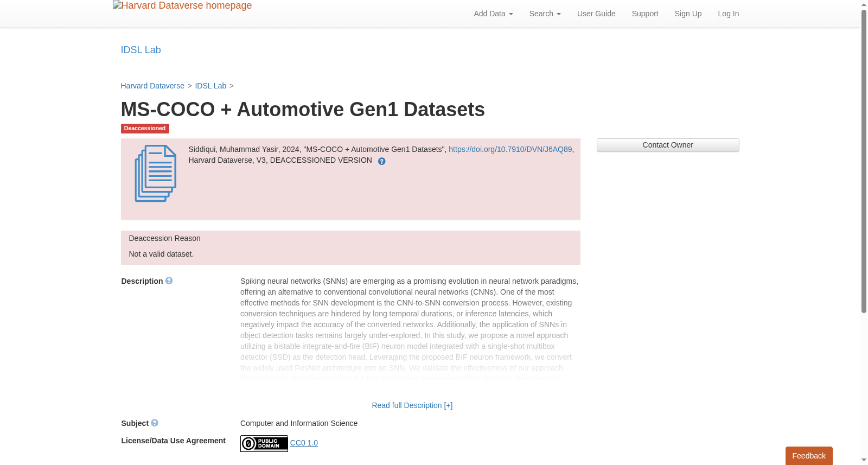
Task: Click the 'Deaccession Reason' label
Action: (164, 238)
